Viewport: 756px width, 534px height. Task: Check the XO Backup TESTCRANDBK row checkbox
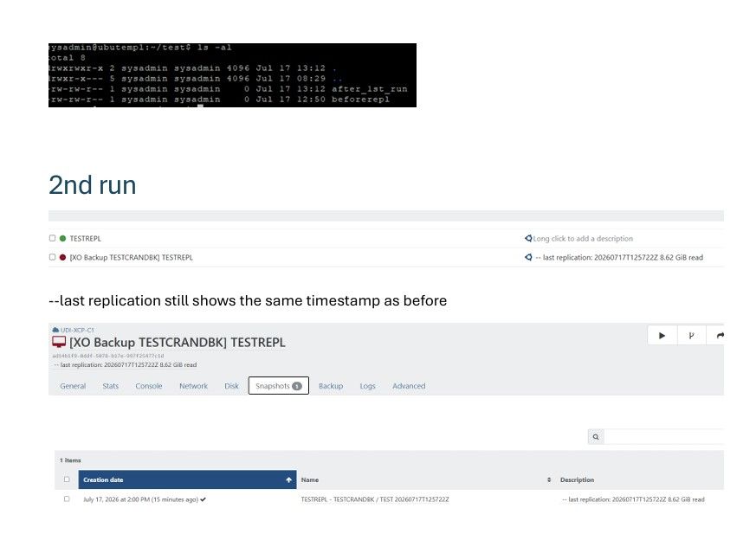52,257
